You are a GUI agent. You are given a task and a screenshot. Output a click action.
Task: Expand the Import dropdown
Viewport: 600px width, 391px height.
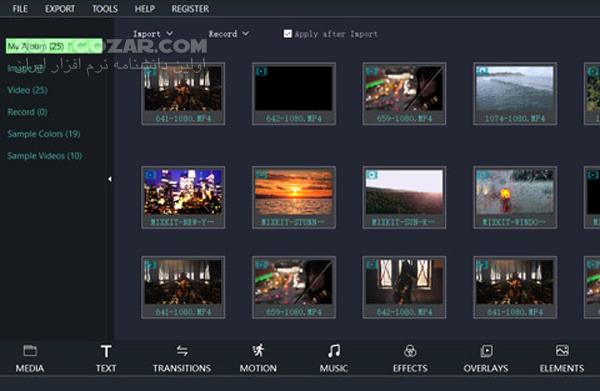coord(153,34)
